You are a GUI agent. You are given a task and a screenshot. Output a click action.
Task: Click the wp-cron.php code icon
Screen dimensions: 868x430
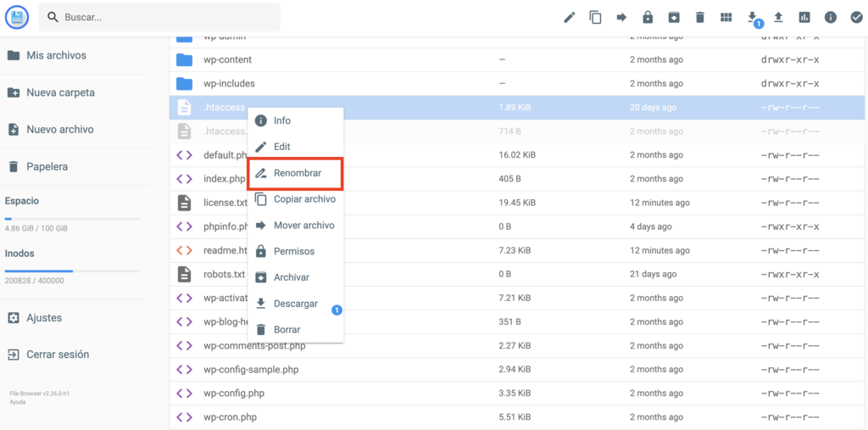pos(184,417)
